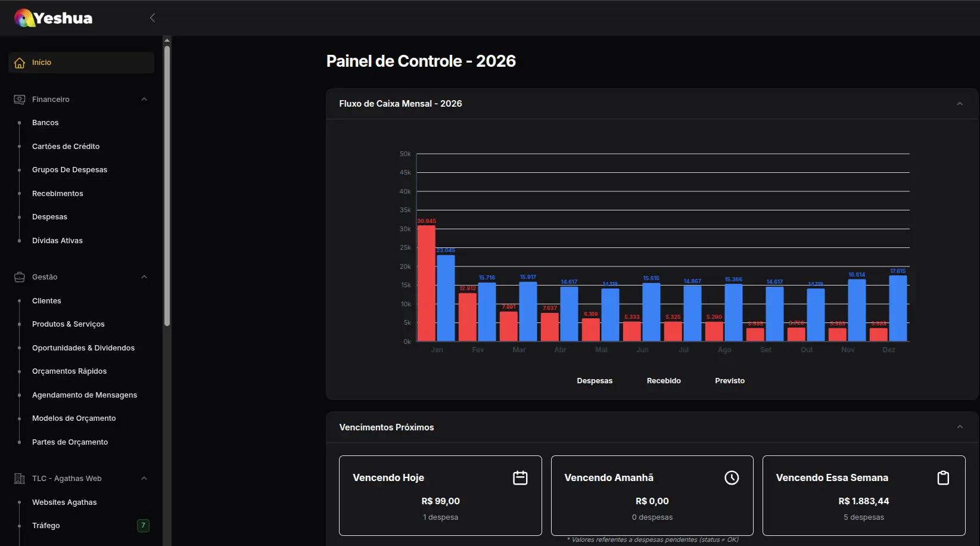Image resolution: width=980 pixels, height=546 pixels.
Task: Collapse the Fluxo de Caixa Mensal panel
Action: (x=960, y=104)
